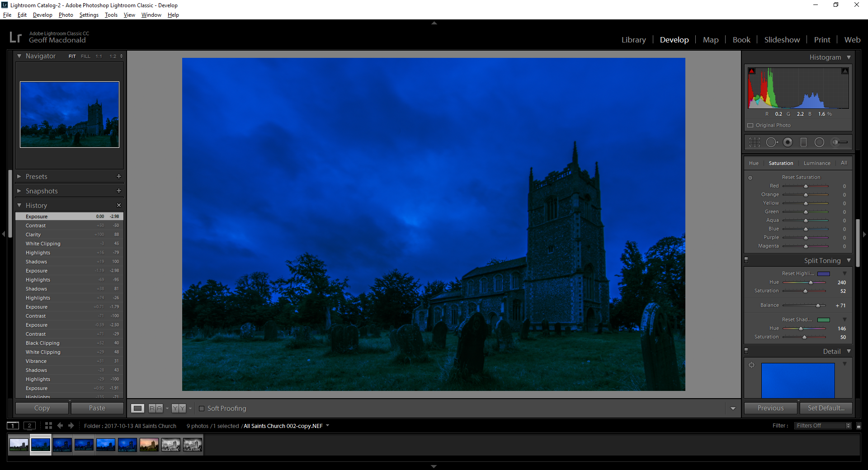Switch to Loupe view mode
This screenshot has height=470, width=868.
click(x=137, y=409)
